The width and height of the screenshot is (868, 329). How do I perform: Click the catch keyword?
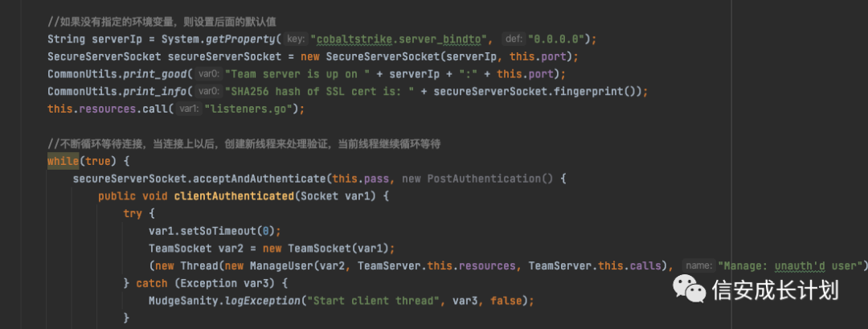152,284
